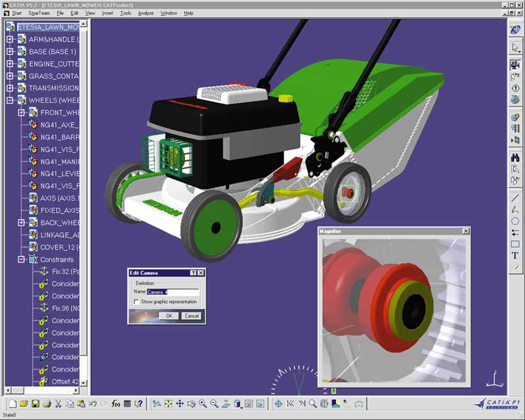Click help button in Edit Camera title bar
The image size is (525, 420).
[x=193, y=273]
